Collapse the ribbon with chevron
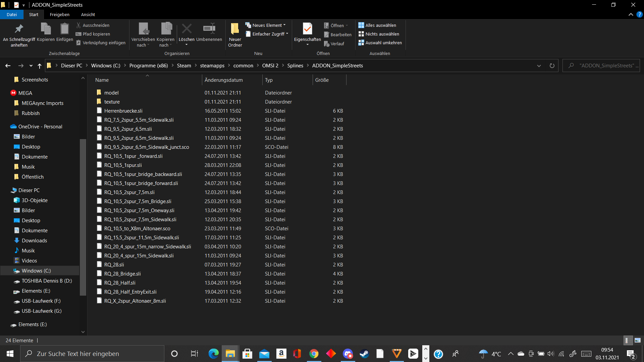This screenshot has height=362, width=644. click(x=631, y=14)
